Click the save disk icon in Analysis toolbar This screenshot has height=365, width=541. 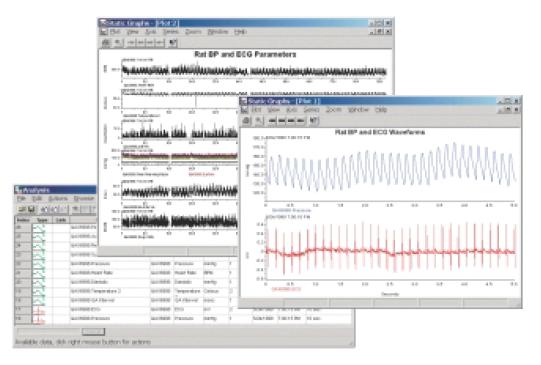pyautogui.click(x=31, y=209)
